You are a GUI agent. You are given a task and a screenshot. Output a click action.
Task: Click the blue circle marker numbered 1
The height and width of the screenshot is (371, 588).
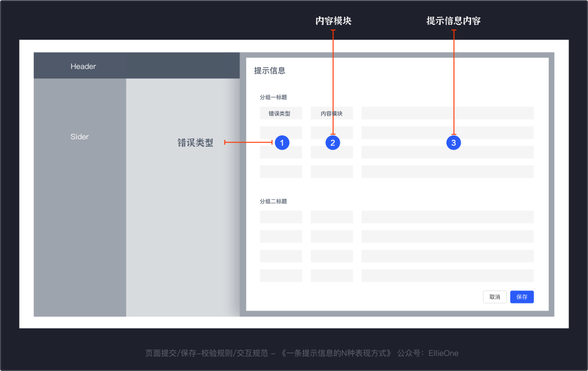pyautogui.click(x=281, y=143)
